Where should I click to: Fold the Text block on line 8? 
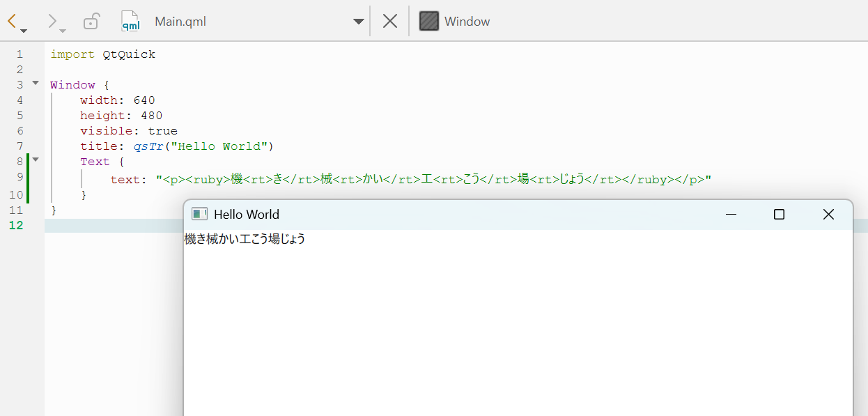[36, 160]
